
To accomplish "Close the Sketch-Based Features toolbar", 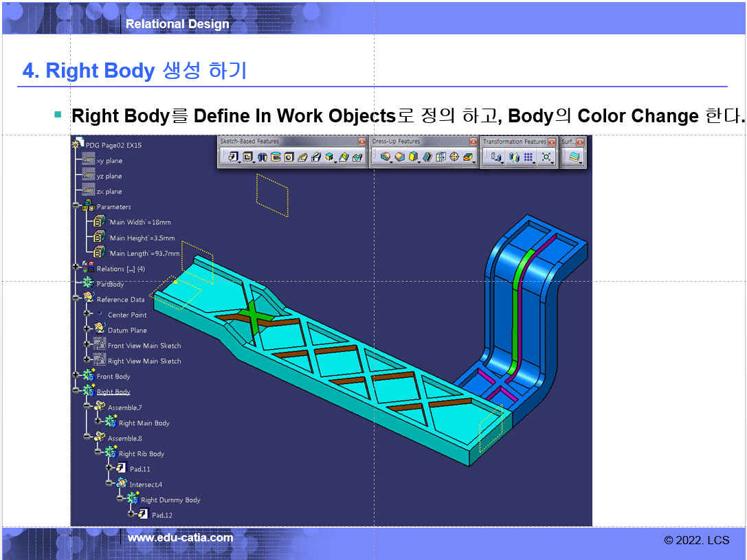I will 361,142.
